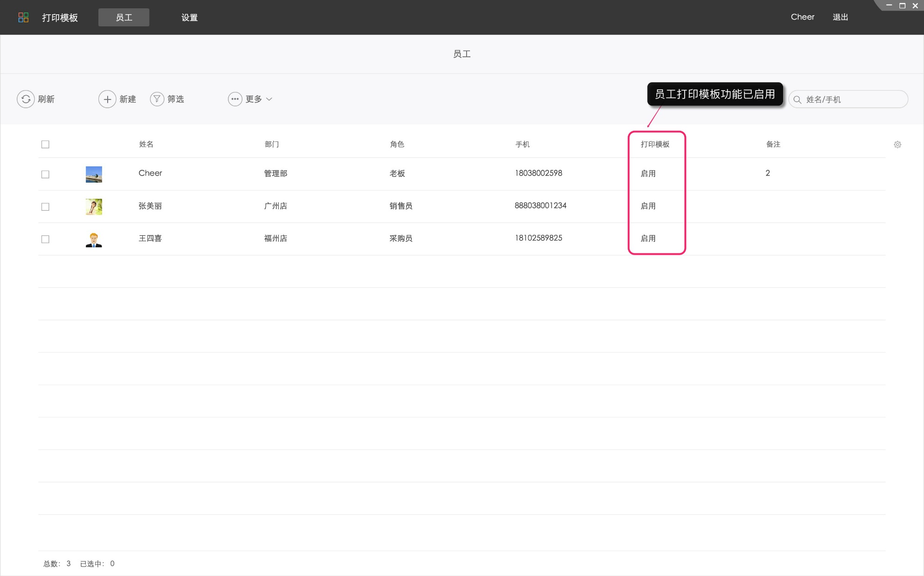Open the 设置 tab

click(x=189, y=18)
